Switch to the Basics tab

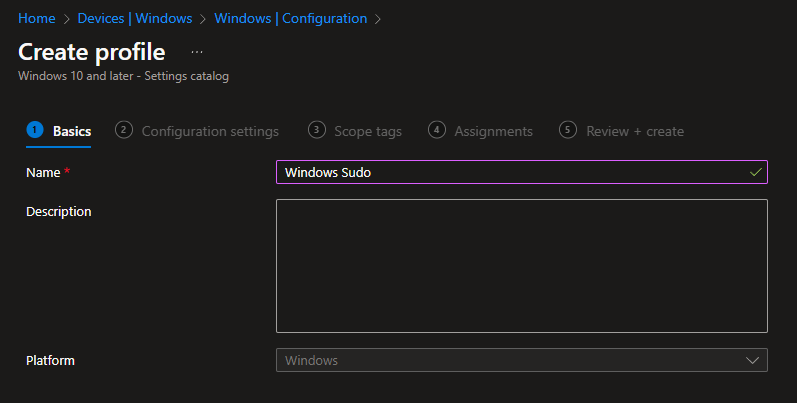click(x=71, y=131)
